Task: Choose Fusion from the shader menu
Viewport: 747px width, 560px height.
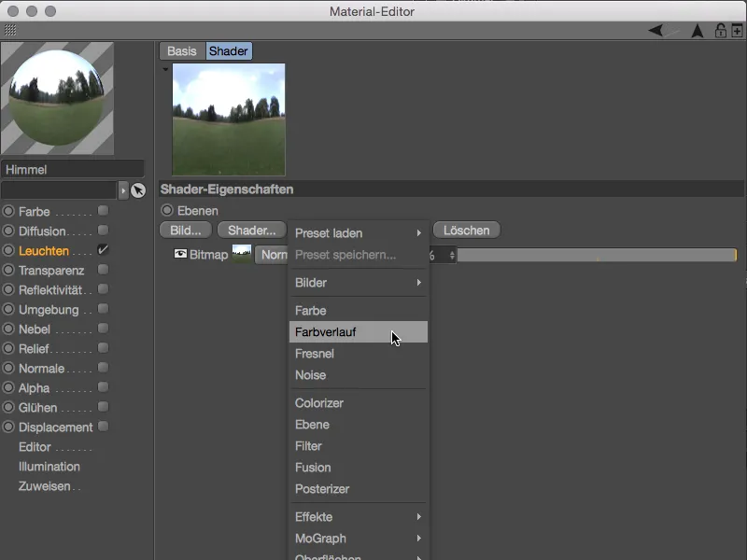Action: click(x=359, y=468)
